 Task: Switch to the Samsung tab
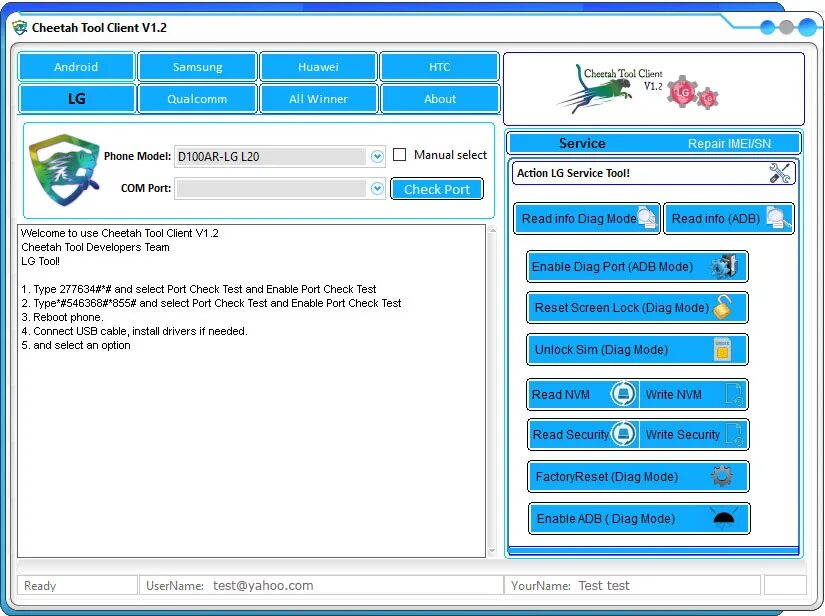197,67
